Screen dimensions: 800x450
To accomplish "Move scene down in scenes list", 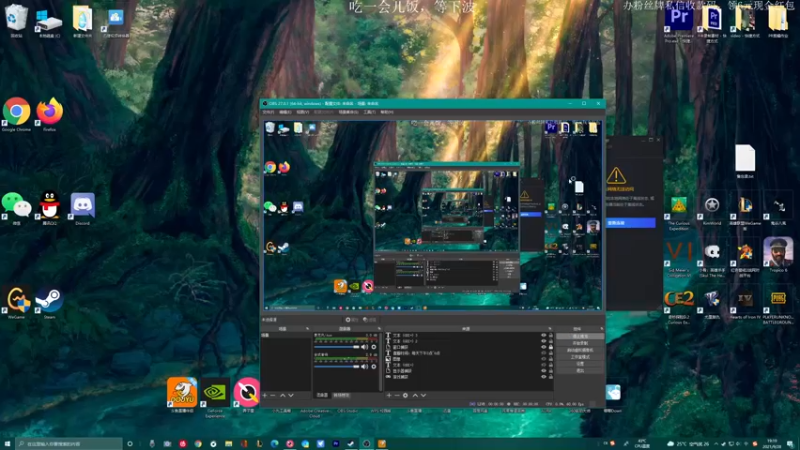I will pyautogui.click(x=291, y=395).
